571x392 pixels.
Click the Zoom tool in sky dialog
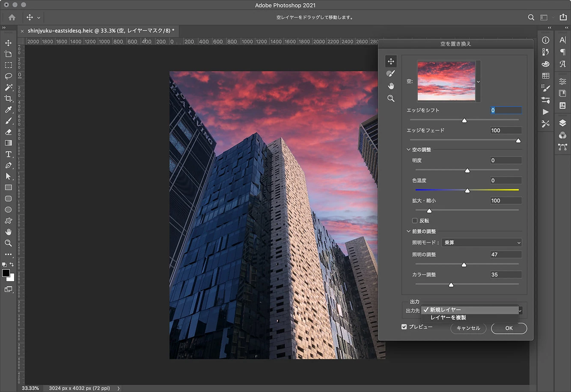click(x=390, y=98)
